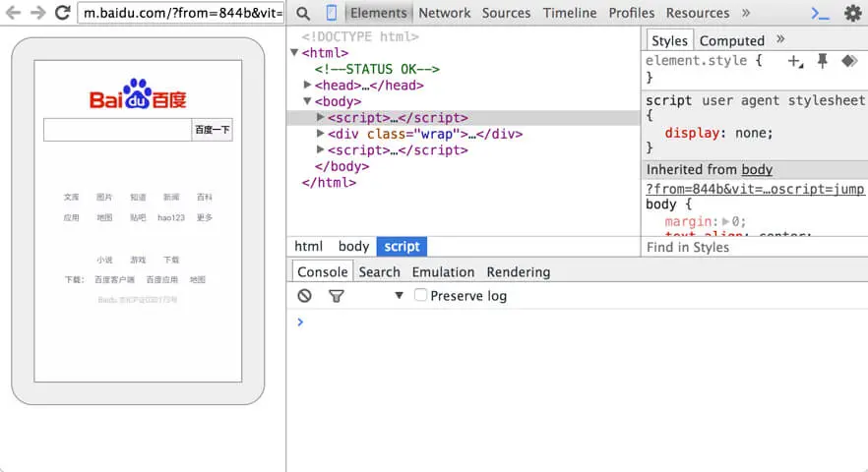Click script in the breadcrumb bar
This screenshot has width=868, height=472.
(x=402, y=246)
